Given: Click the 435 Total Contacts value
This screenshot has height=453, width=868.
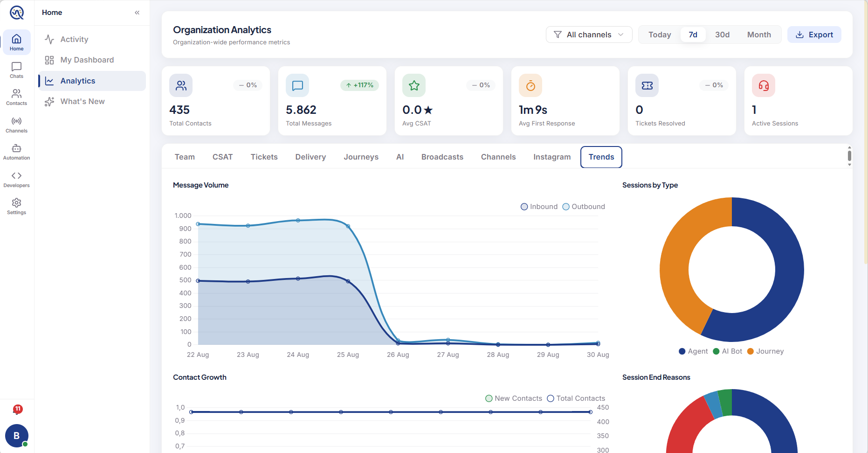Looking at the screenshot, I should click(x=179, y=110).
